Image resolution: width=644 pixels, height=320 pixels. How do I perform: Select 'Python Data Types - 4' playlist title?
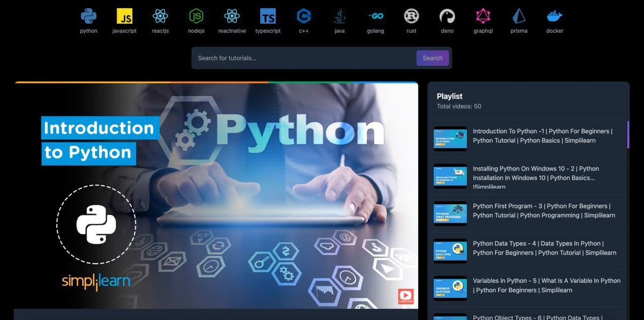point(544,248)
